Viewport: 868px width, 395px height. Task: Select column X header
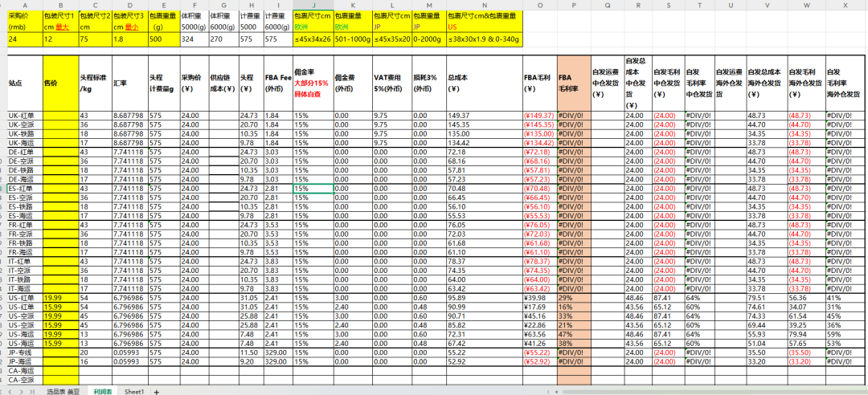[845, 5]
